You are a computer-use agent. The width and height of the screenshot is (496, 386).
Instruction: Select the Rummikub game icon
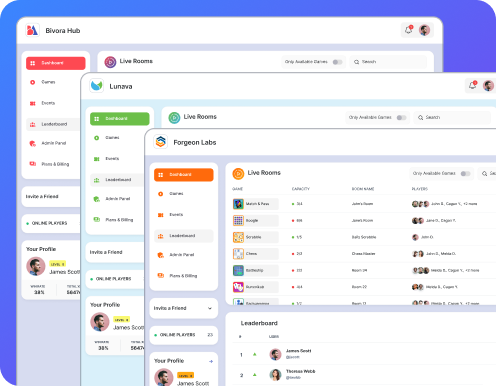[238, 287]
